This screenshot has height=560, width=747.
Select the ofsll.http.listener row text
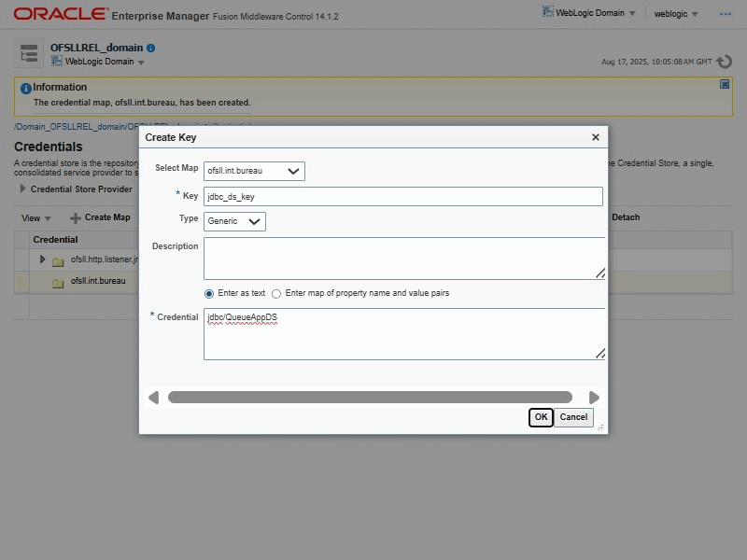point(105,259)
